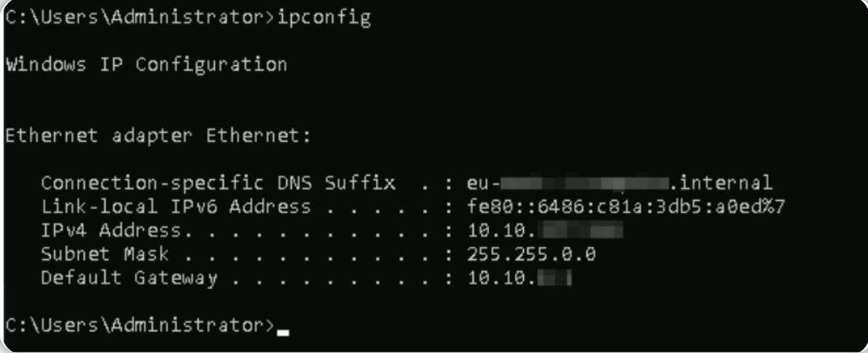Image resolution: width=868 pixels, height=353 pixels.
Task: Click the blinking cursor at the prompt
Action: point(283,333)
